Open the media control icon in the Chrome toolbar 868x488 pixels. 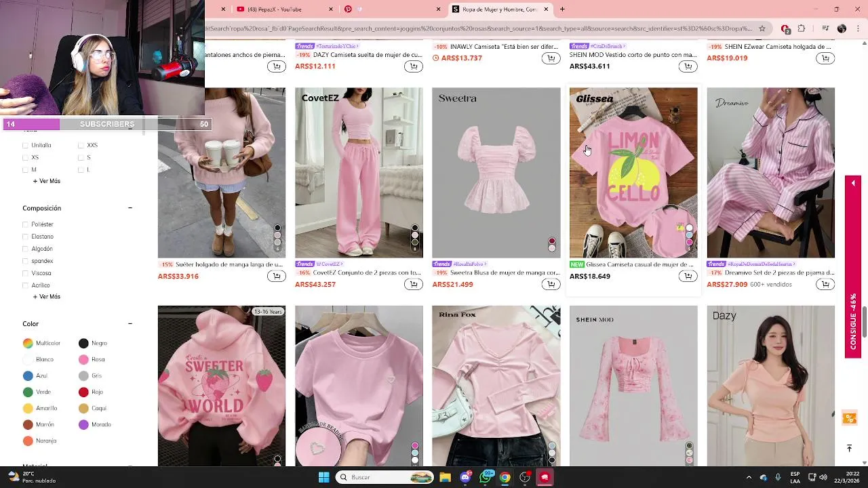click(x=825, y=28)
